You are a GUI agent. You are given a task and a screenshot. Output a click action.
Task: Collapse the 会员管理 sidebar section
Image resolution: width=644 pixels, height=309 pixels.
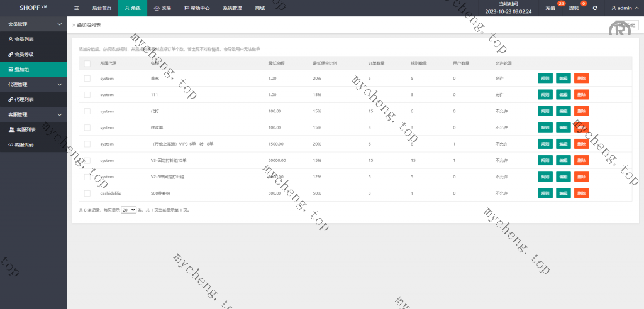[x=33, y=24]
